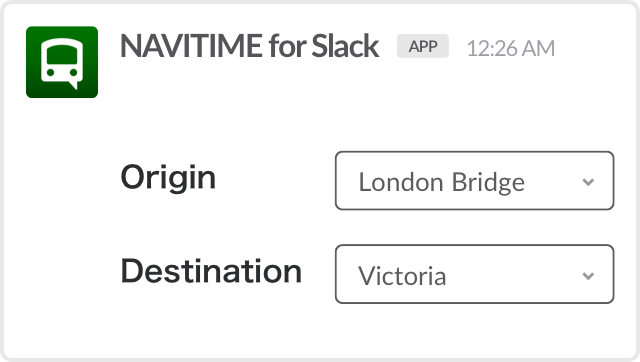Click the word NAVITIME in the message header
Image resolution: width=640 pixels, height=362 pixels.
[191, 46]
